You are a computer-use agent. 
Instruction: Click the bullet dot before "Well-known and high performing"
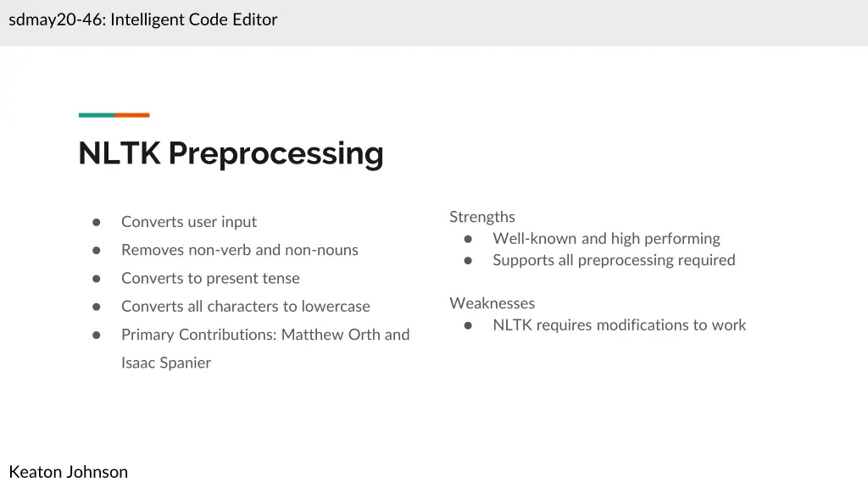[x=468, y=239]
